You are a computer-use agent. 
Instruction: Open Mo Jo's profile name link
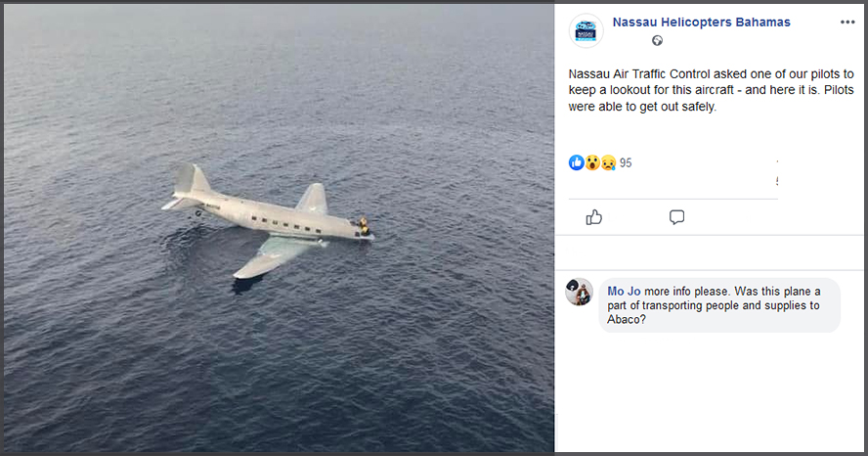[623, 292]
